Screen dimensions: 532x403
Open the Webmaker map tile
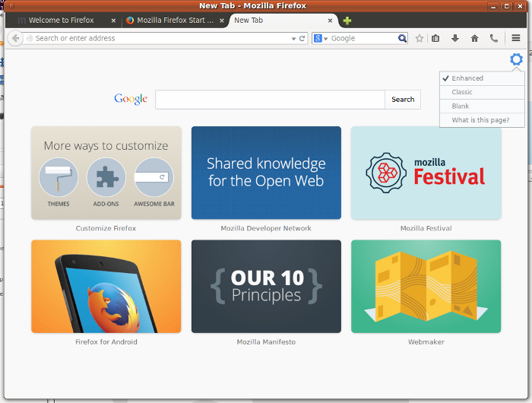[x=426, y=287]
